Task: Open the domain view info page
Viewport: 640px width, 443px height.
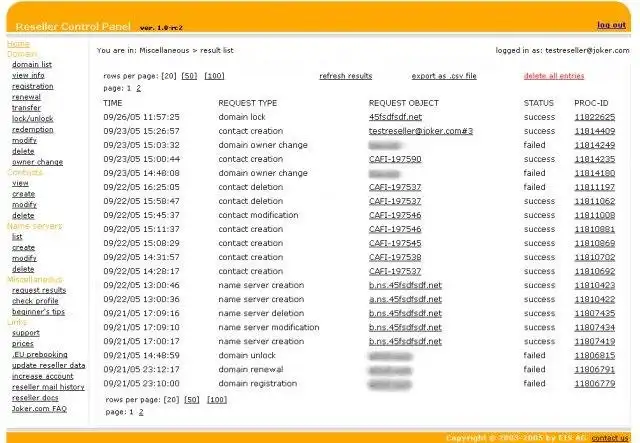Action: coord(28,75)
